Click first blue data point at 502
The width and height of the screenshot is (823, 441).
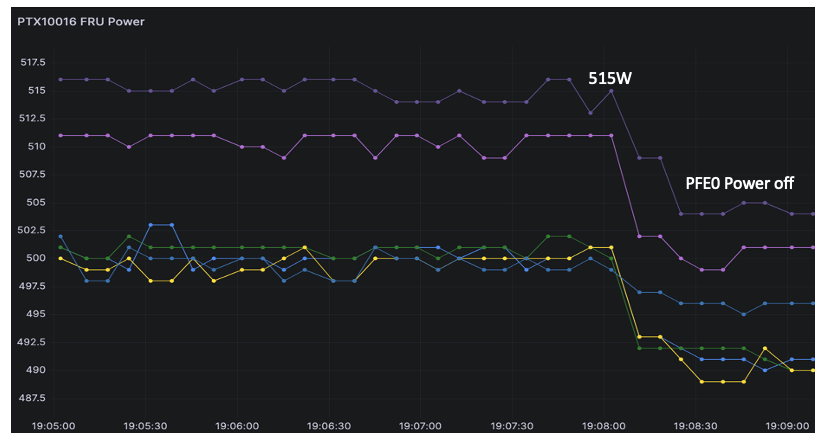coord(61,237)
